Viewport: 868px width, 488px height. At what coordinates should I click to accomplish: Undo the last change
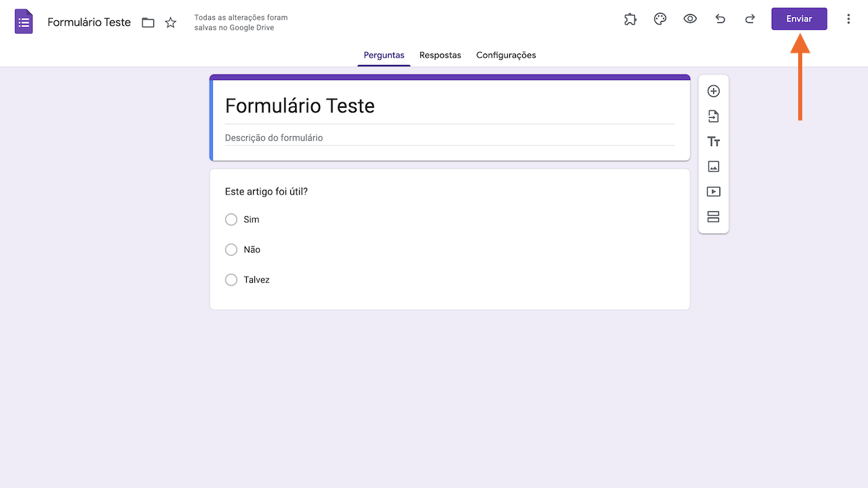click(720, 19)
